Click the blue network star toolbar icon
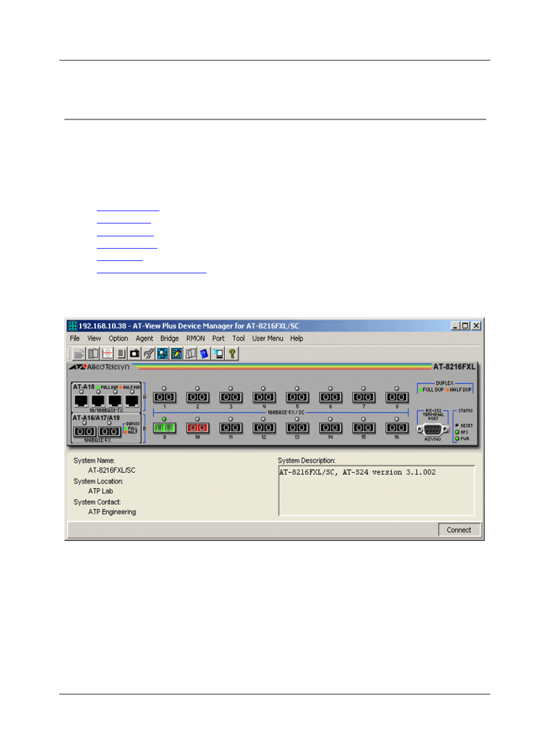Screen dimensions: 534x756 click(x=162, y=353)
